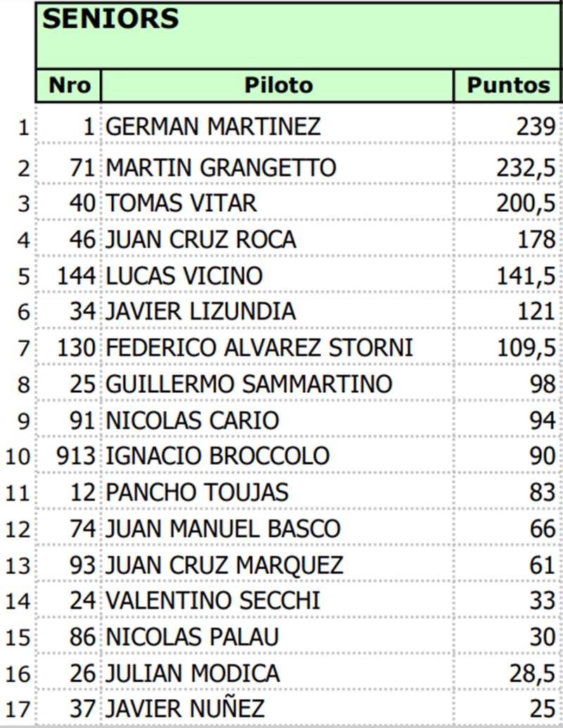Image resolution: width=563 pixels, height=728 pixels.
Task: Select JULIAN MODICA's 28,5 points value
Action: [x=533, y=673]
